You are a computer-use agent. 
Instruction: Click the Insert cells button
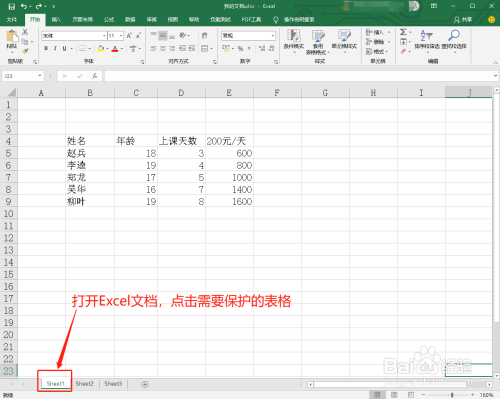tap(378, 32)
